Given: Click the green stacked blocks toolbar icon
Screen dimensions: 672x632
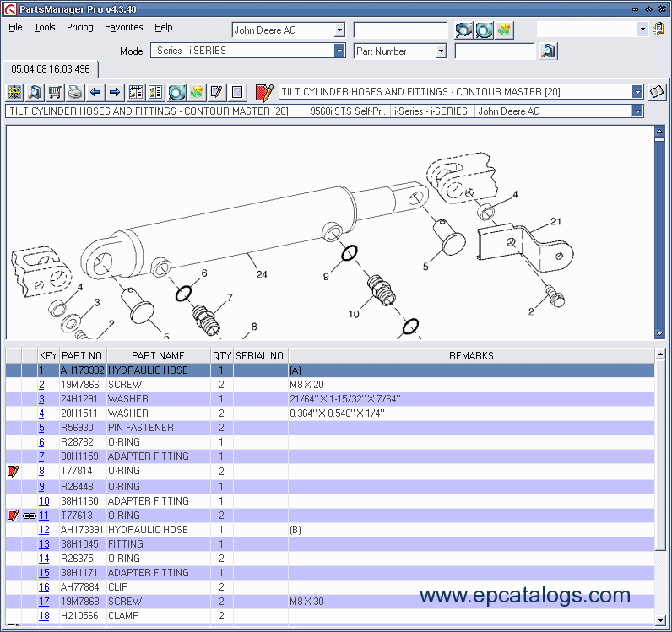Looking at the screenshot, I should 197,92.
